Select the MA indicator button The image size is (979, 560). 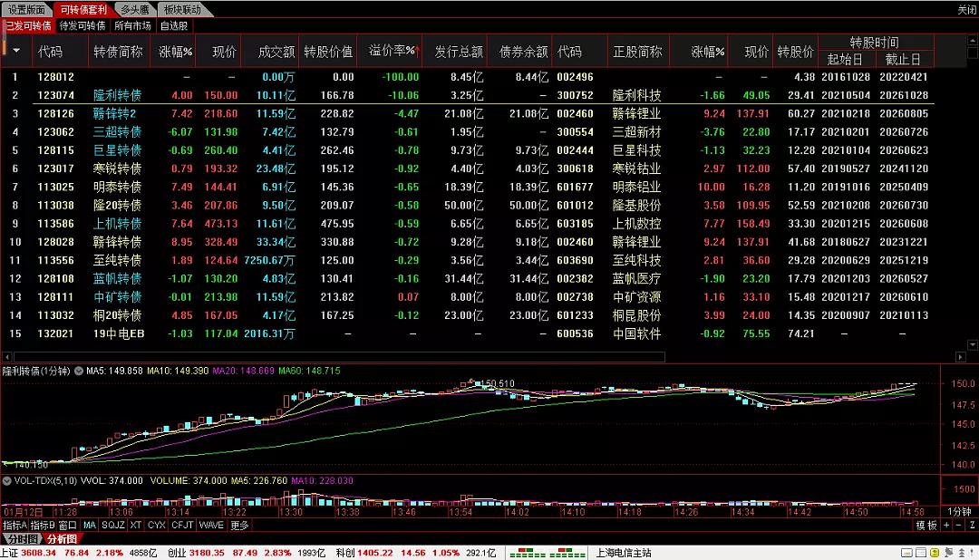(x=90, y=525)
